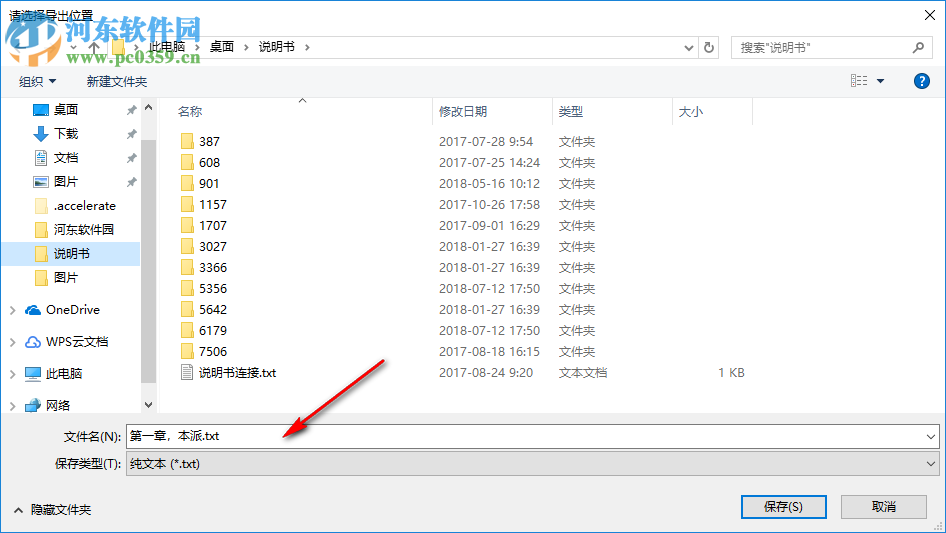This screenshot has height=533, width=946.
Task: Expand the 此电脑 tree node
Action: 13,374
